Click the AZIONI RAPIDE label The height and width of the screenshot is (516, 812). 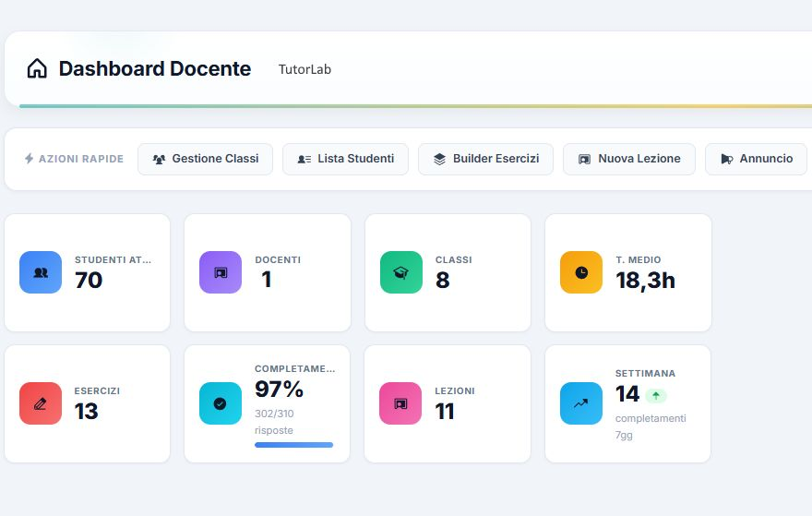click(x=81, y=159)
